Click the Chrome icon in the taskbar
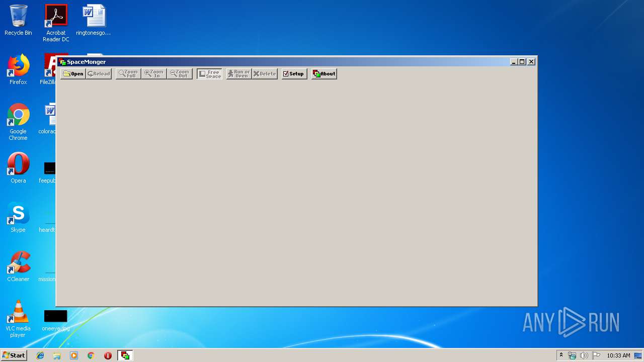 (x=91, y=355)
